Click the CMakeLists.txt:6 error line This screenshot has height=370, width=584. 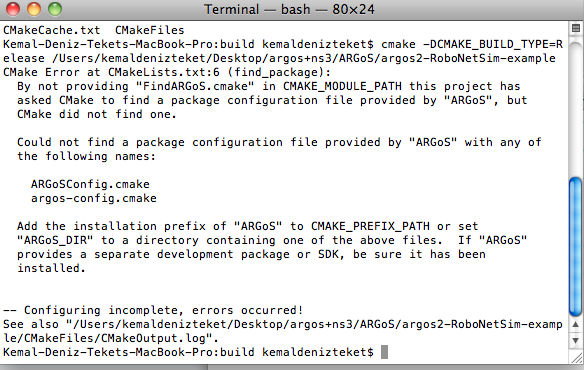tap(167, 72)
